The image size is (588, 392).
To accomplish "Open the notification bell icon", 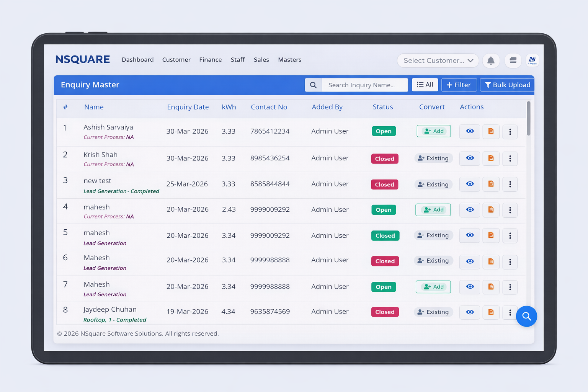I will click(x=491, y=60).
